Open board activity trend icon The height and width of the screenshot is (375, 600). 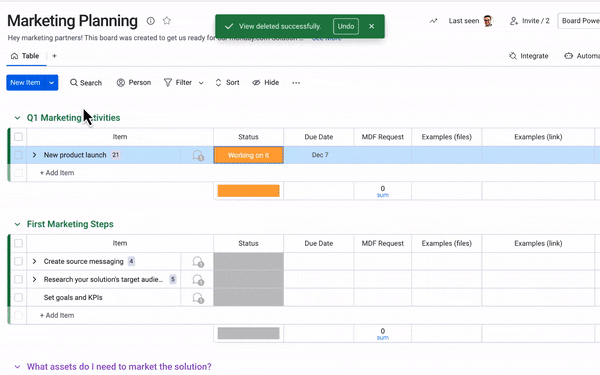433,21
